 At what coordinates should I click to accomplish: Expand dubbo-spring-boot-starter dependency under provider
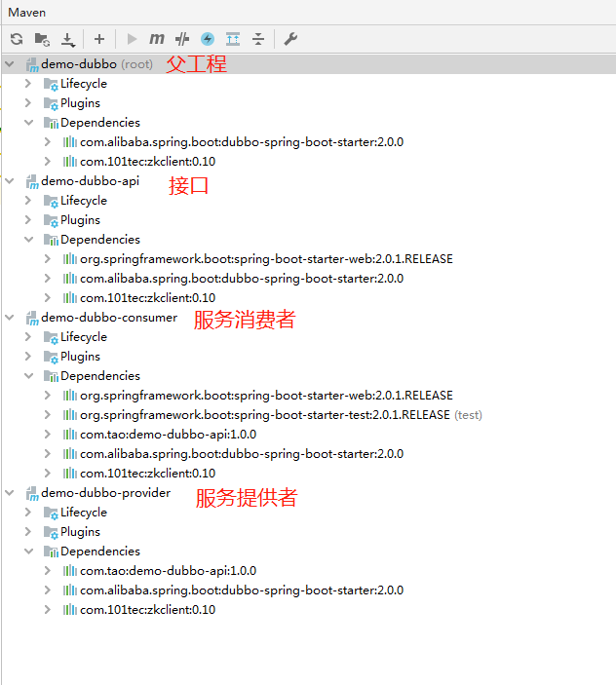click(48, 590)
